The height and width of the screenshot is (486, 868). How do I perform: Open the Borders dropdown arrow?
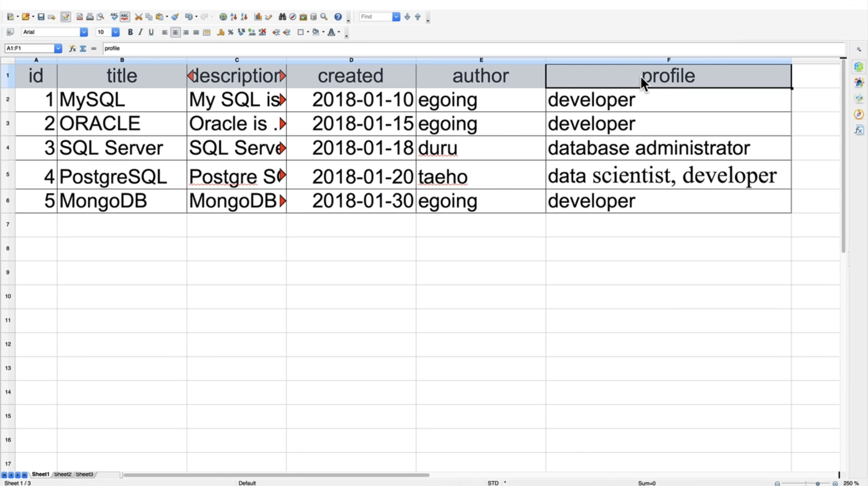308,32
